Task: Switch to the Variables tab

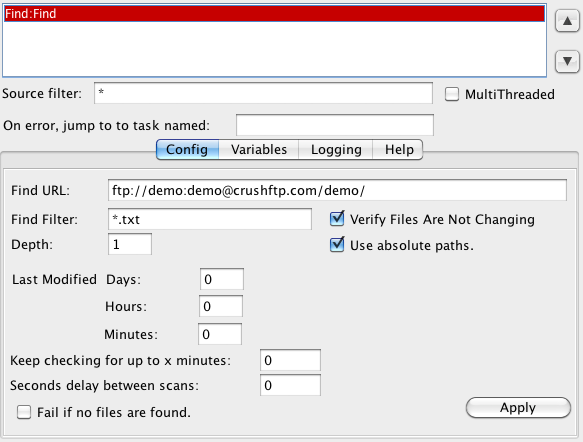Action: [259, 150]
